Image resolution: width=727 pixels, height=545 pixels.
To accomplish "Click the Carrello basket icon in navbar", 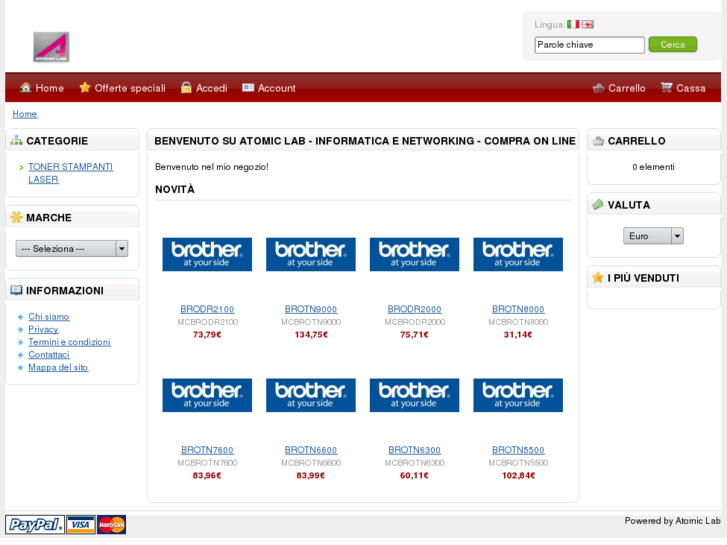I will 599,88.
